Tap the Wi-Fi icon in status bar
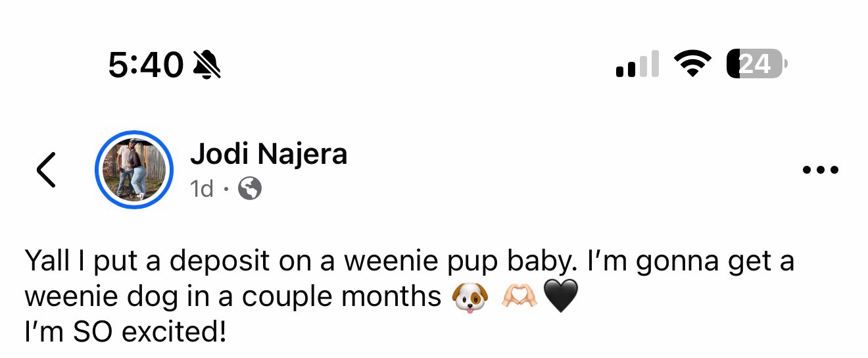The image size is (868, 358). (693, 64)
